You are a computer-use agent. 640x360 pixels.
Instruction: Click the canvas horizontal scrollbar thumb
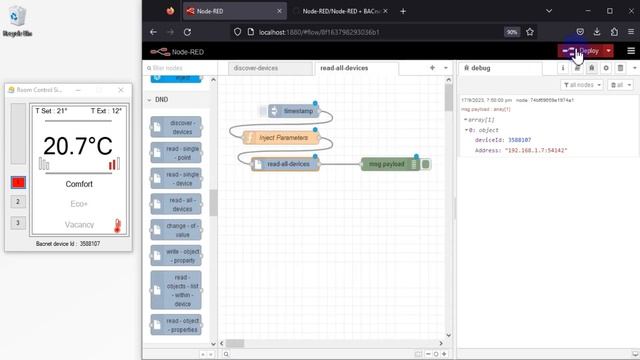(x=235, y=343)
